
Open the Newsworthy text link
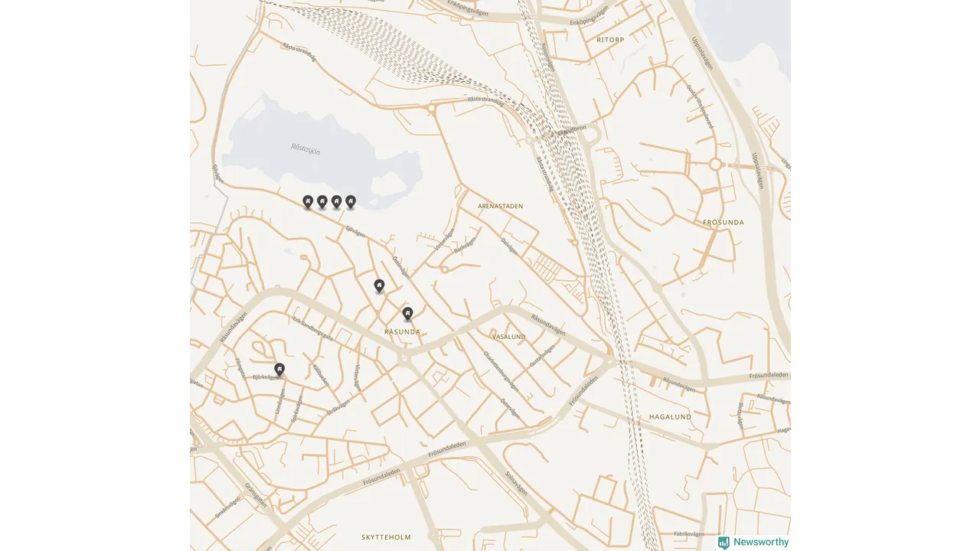pyautogui.click(x=761, y=542)
